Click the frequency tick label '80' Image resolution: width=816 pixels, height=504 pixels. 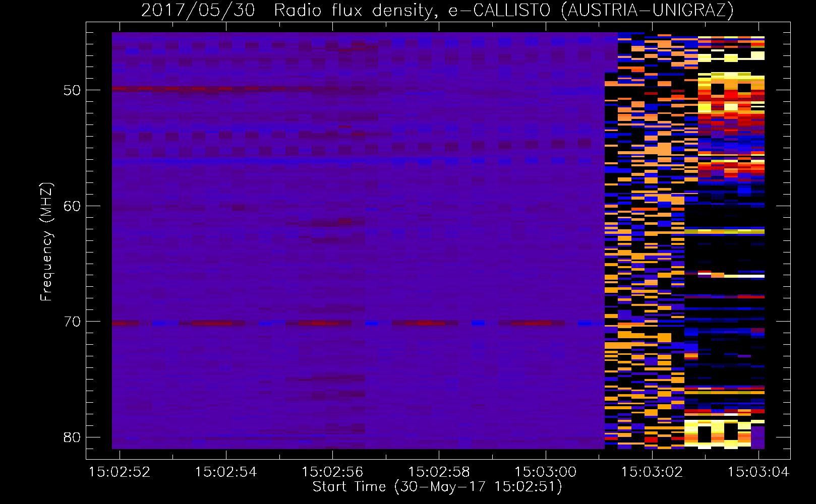[72, 437]
